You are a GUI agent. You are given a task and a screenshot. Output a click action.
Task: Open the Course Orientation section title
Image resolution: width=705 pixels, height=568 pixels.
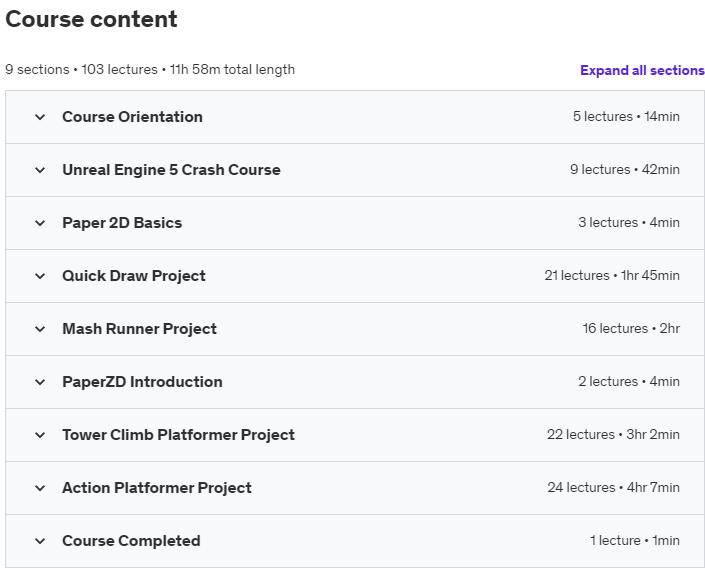[x=132, y=117]
